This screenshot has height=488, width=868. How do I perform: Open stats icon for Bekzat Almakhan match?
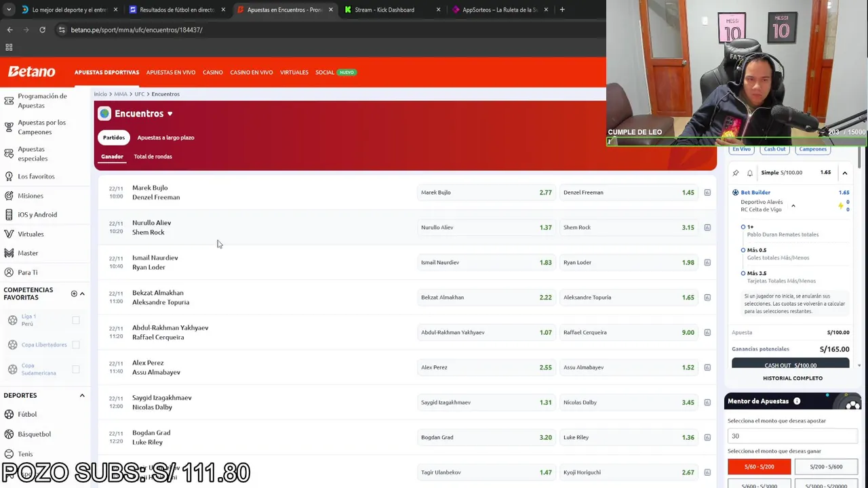point(707,298)
